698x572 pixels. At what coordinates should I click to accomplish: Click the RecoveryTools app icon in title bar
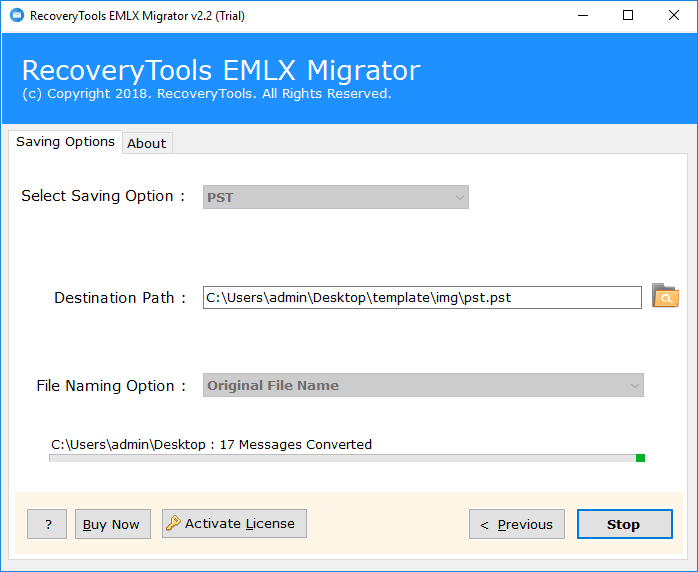(x=17, y=16)
